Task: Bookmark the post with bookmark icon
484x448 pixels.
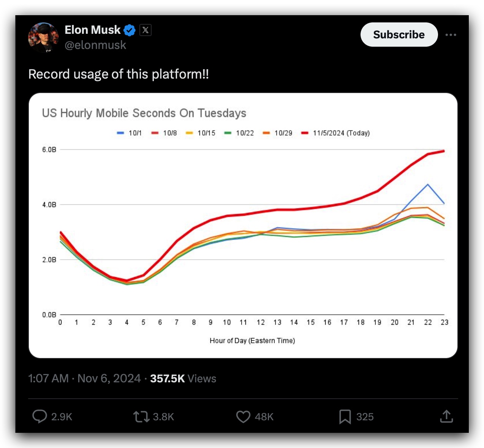Action: pos(345,417)
